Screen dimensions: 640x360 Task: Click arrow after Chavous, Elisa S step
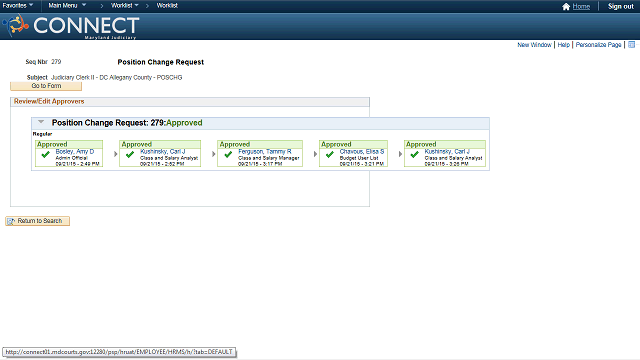[x=400, y=154]
